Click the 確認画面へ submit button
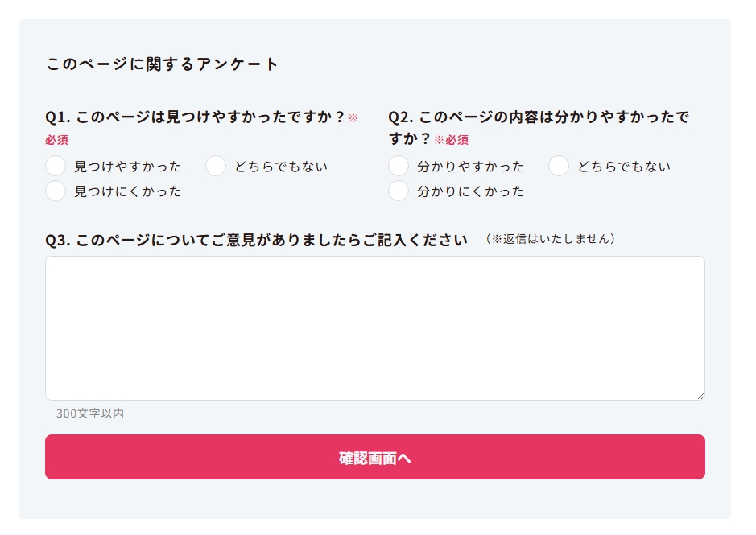The height and width of the screenshot is (535, 756). pos(375,456)
